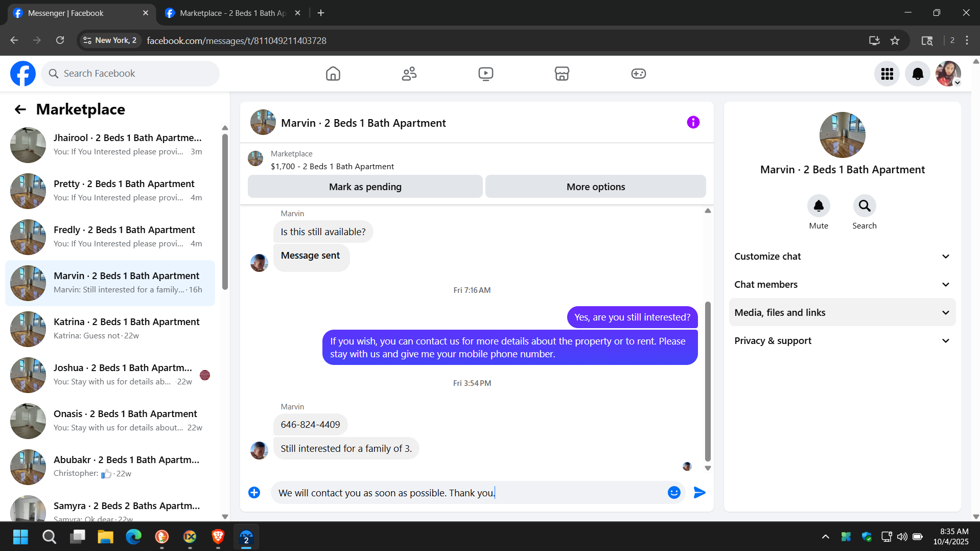
Task: Expand Media, files and links section
Action: tap(842, 312)
